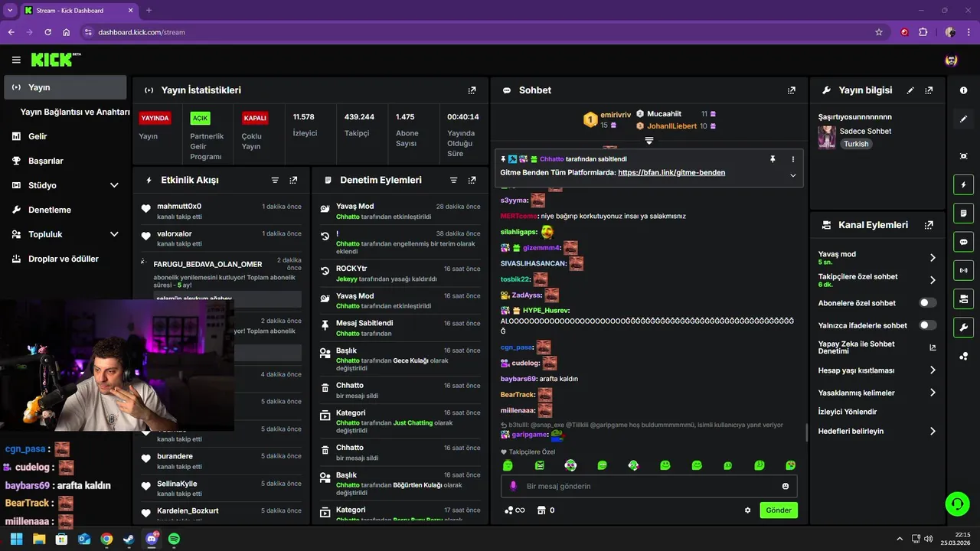Click the green support headset button
The image size is (980, 551).
pos(957,504)
